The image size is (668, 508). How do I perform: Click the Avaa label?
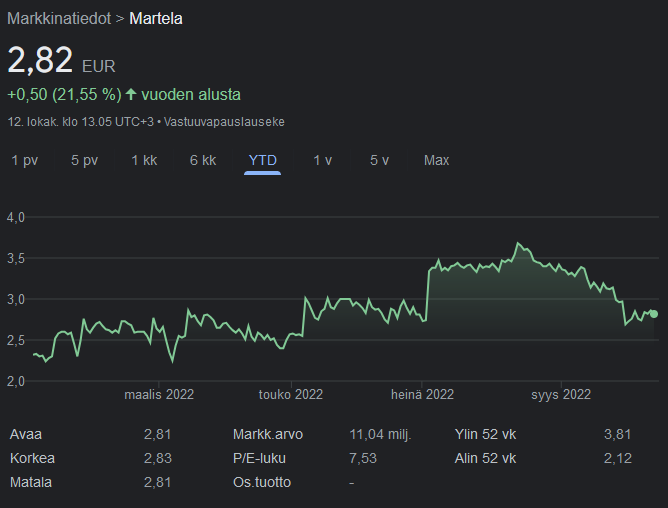[x=26, y=434]
